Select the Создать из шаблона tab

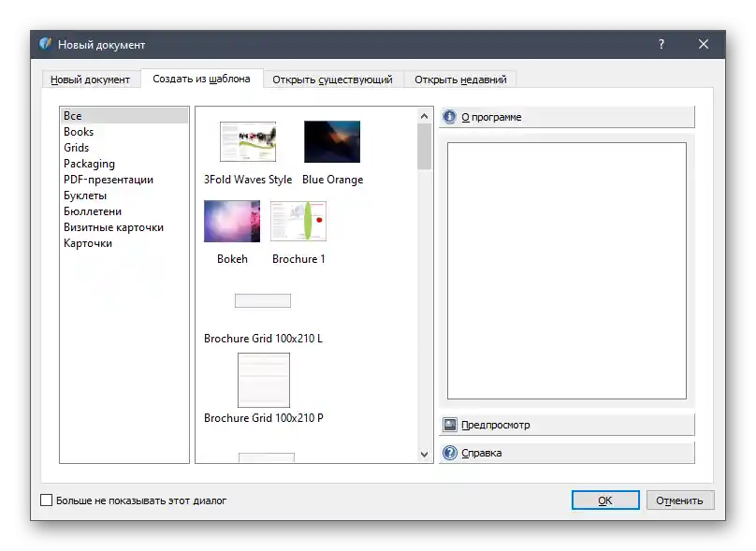coord(201,79)
